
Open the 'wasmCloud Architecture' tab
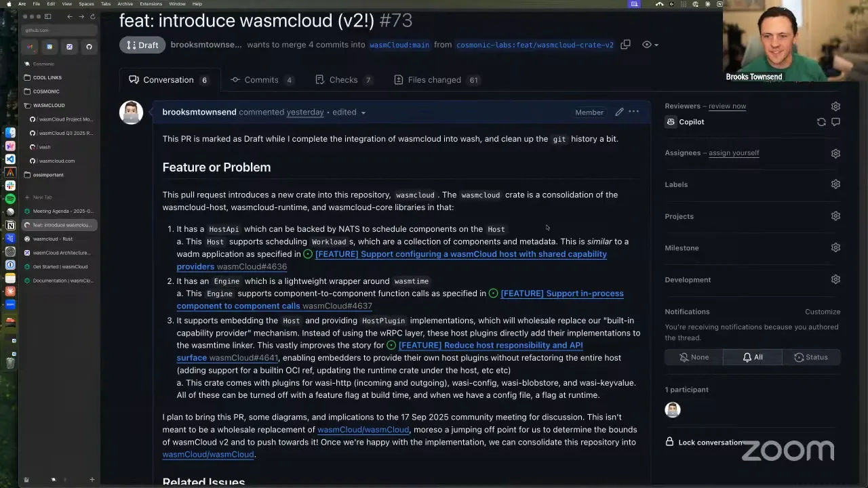(60, 253)
